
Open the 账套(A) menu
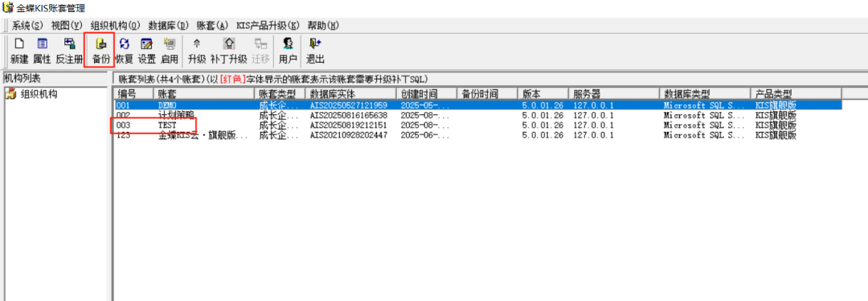click(x=212, y=26)
